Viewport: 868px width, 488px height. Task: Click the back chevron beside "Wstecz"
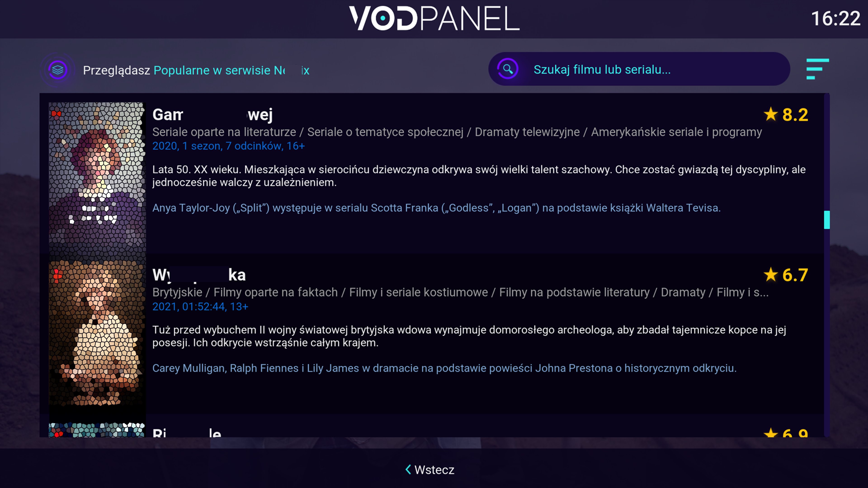tap(408, 469)
